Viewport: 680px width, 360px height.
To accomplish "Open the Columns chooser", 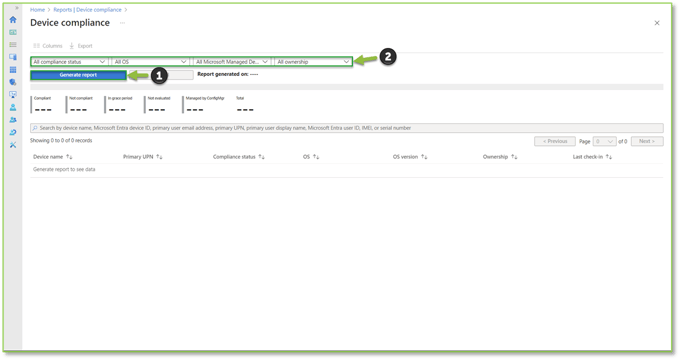I will click(x=48, y=46).
